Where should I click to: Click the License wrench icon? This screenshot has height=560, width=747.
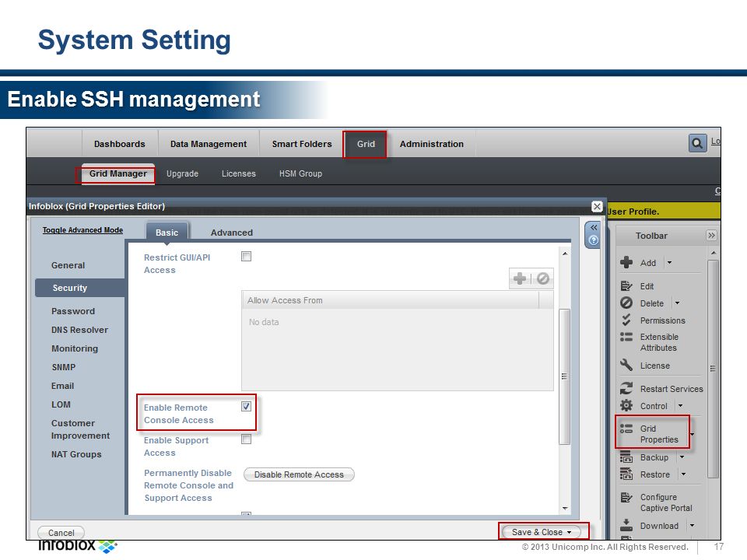pos(626,366)
